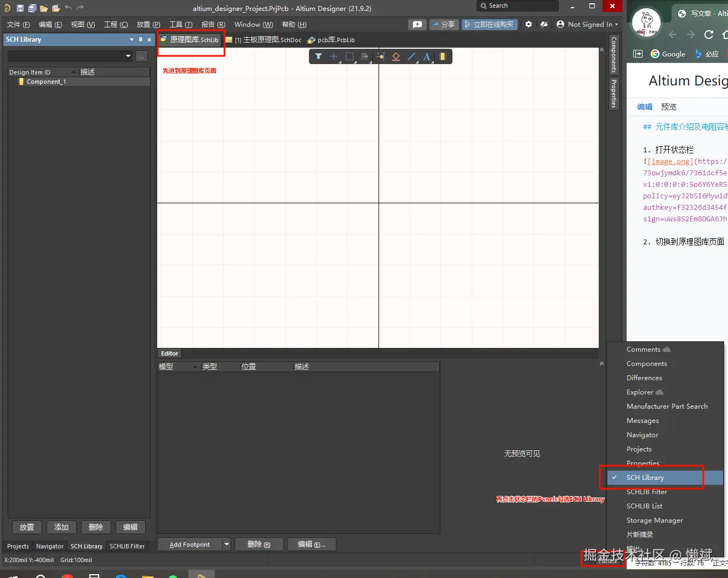Click the plus move tool in active bar
Image resolution: width=728 pixels, height=578 pixels.
[334, 56]
